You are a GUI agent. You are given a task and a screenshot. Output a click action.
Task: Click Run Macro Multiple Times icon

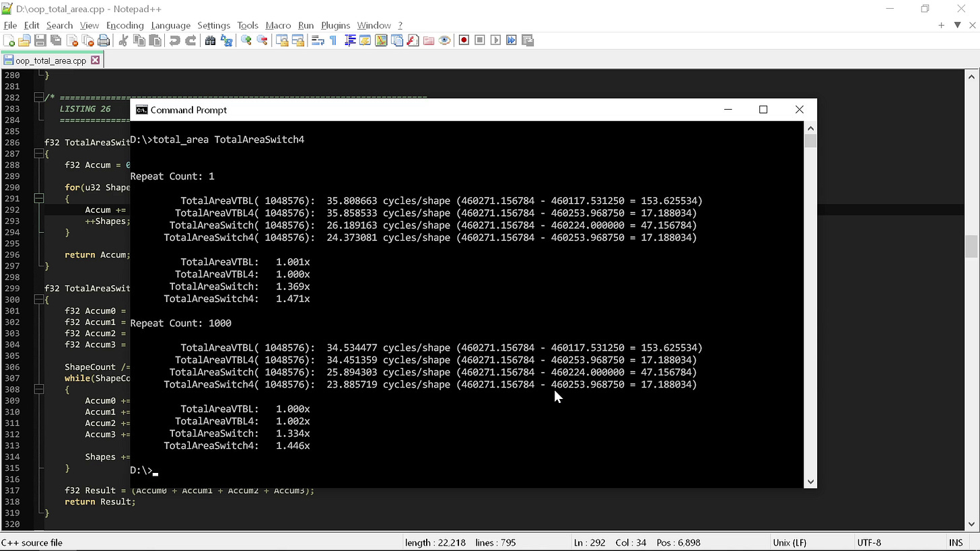click(x=512, y=40)
